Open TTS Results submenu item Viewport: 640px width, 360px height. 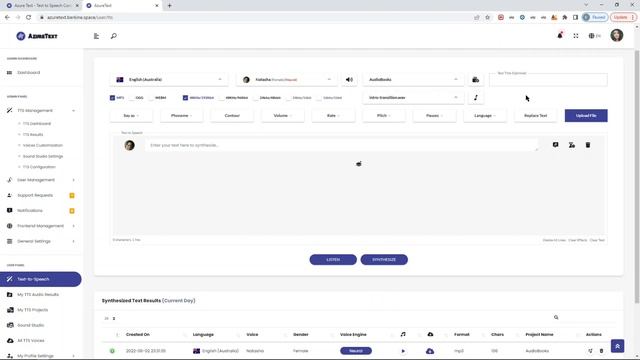tap(33, 134)
